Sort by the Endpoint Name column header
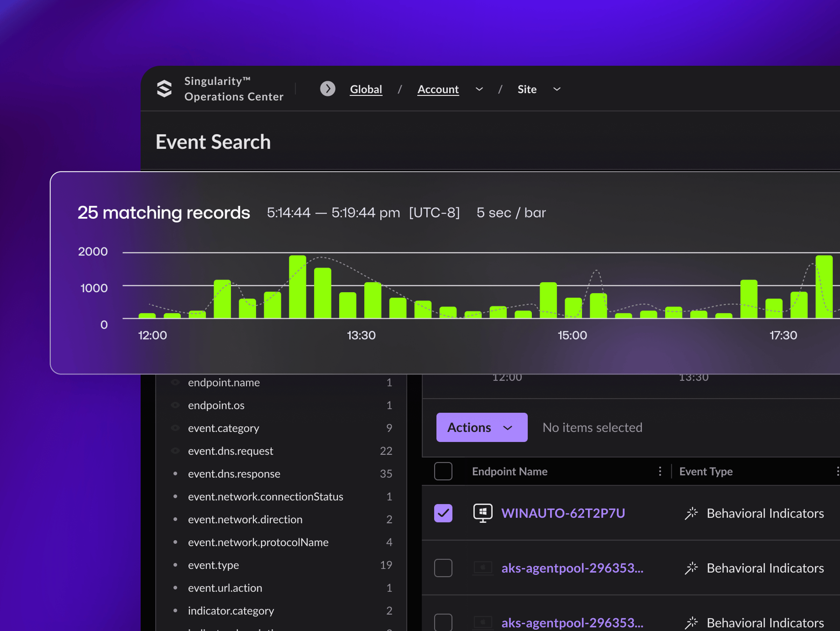840x631 pixels. [x=510, y=471]
